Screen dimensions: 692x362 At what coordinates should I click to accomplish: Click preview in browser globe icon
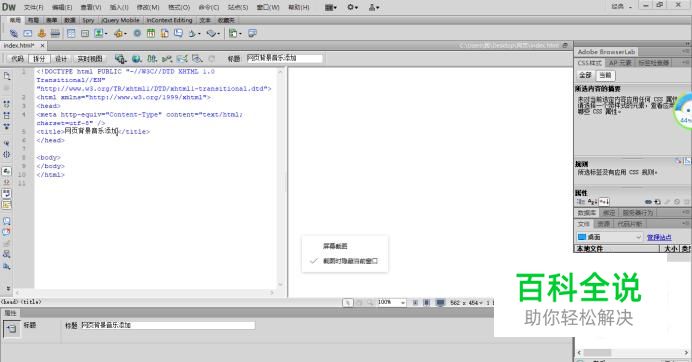pos(136,59)
